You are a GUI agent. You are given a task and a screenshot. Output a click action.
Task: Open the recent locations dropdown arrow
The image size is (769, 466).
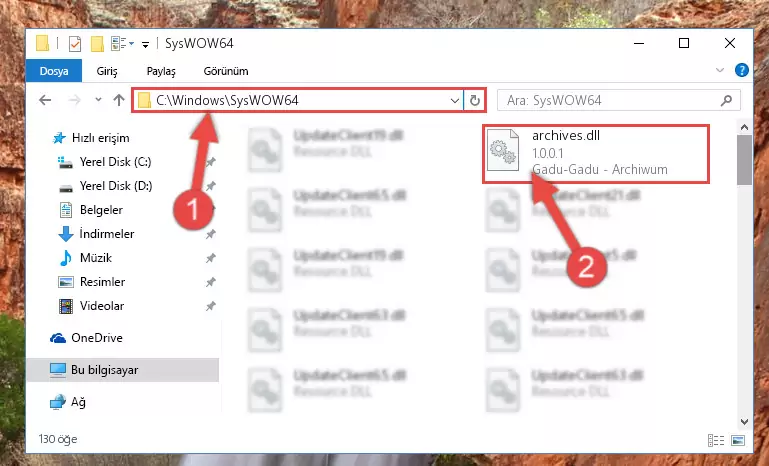click(x=98, y=100)
